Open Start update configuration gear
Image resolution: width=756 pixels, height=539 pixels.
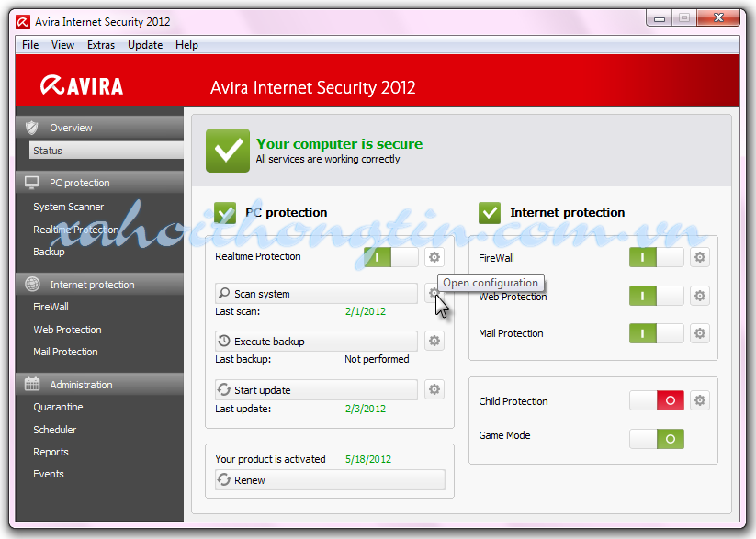click(x=434, y=389)
